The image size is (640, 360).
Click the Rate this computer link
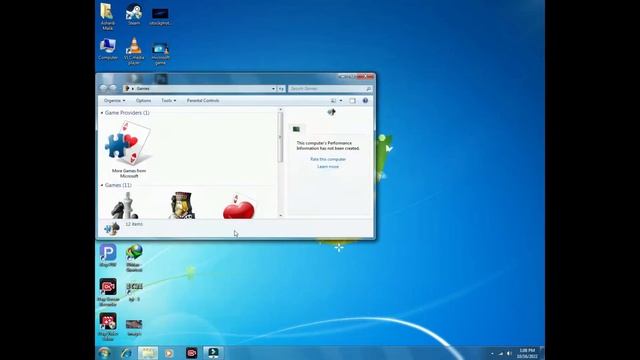(x=328, y=159)
